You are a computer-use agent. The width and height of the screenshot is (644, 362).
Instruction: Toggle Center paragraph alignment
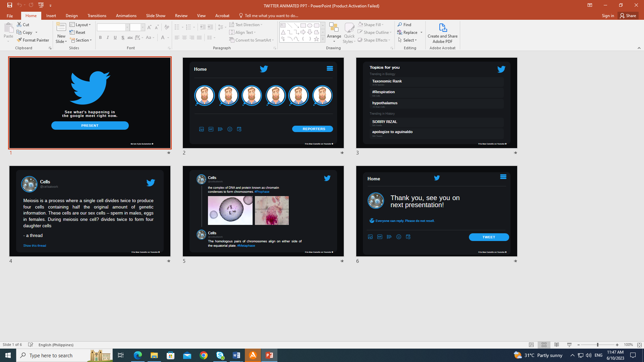click(184, 38)
